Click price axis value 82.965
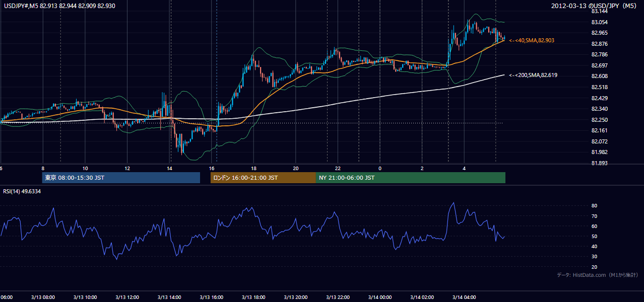Screen dimensions: 644x302 coord(599,33)
